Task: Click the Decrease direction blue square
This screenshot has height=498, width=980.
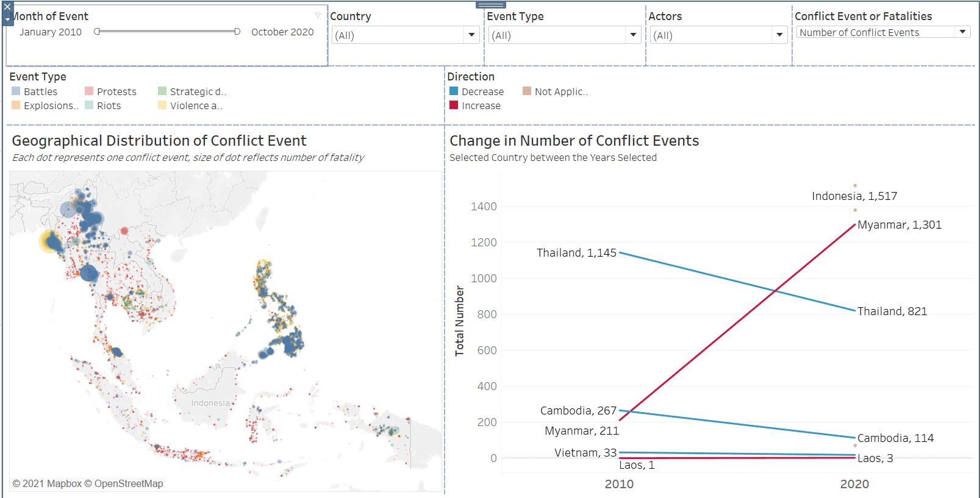Action: pyautogui.click(x=454, y=91)
